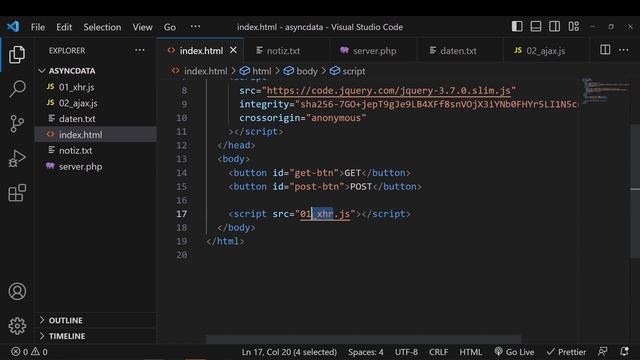Viewport: 640px width, 360px height.
Task: Click the jQuery URL link on line 8
Action: pos(389,91)
